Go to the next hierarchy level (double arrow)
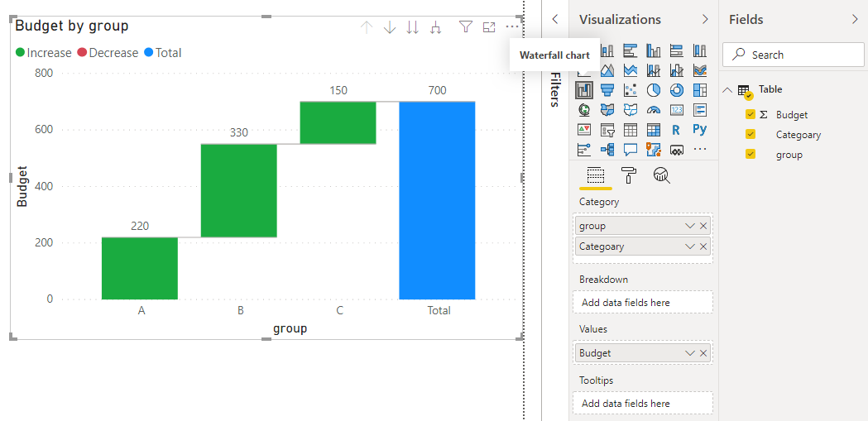 [x=412, y=27]
